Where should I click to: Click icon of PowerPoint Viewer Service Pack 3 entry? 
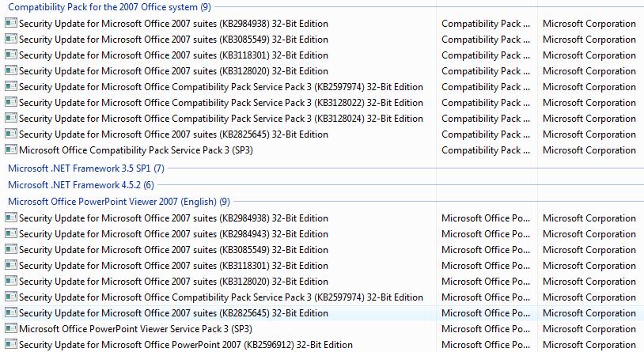click(x=11, y=328)
